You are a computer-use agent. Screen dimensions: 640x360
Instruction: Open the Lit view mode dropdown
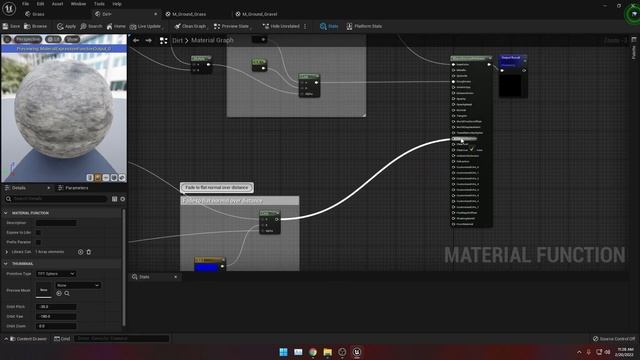pos(53,39)
